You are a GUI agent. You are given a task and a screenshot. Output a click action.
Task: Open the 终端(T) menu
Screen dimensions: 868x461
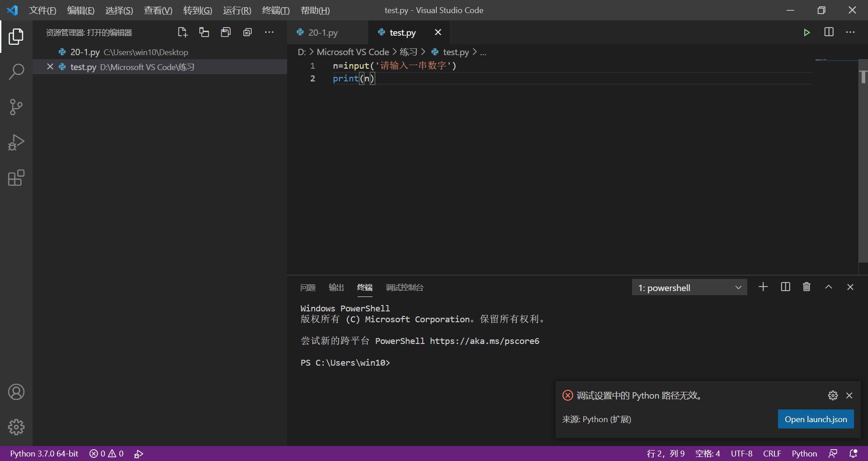coord(276,10)
